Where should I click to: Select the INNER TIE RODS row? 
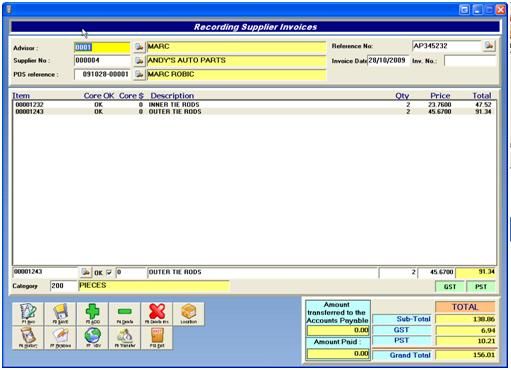tap(254, 105)
